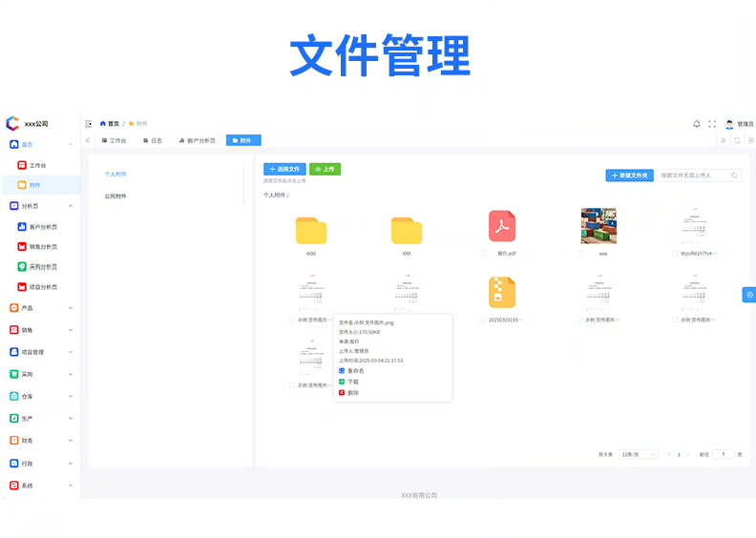Refresh the current tab page
The height and width of the screenshot is (538, 756).
coord(737,140)
